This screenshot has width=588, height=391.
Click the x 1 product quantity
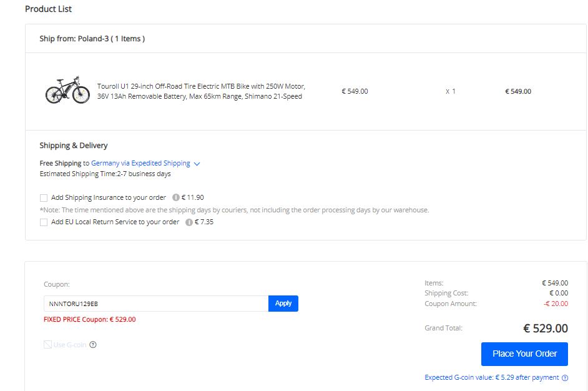coord(451,91)
